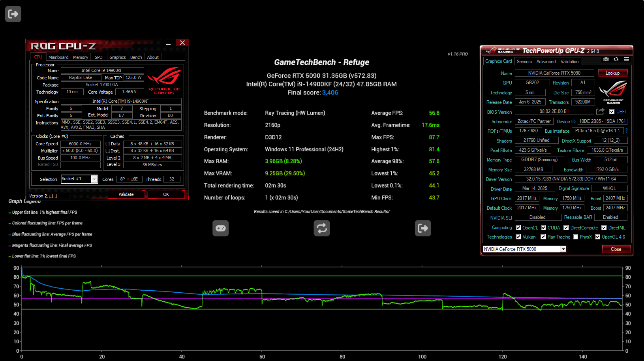Click the NVIDIA SLI field 'Disabled'
The height and width of the screenshot is (361, 644).
538,217
